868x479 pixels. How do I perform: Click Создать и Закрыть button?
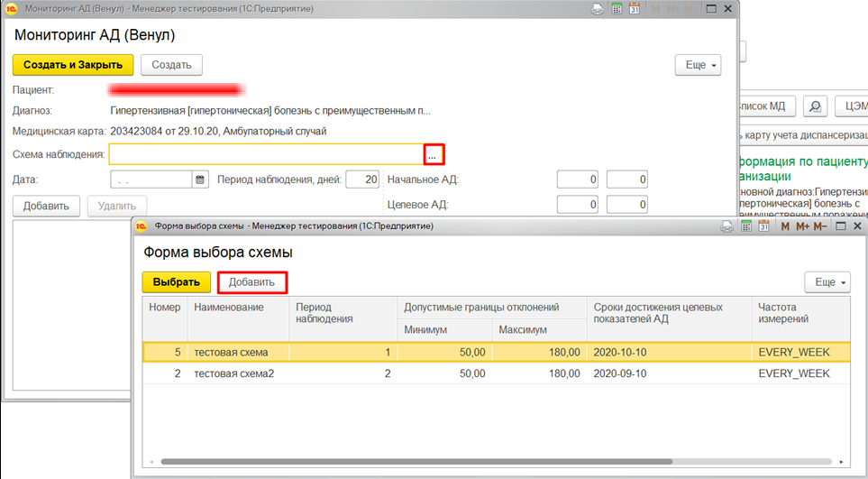[x=73, y=65]
